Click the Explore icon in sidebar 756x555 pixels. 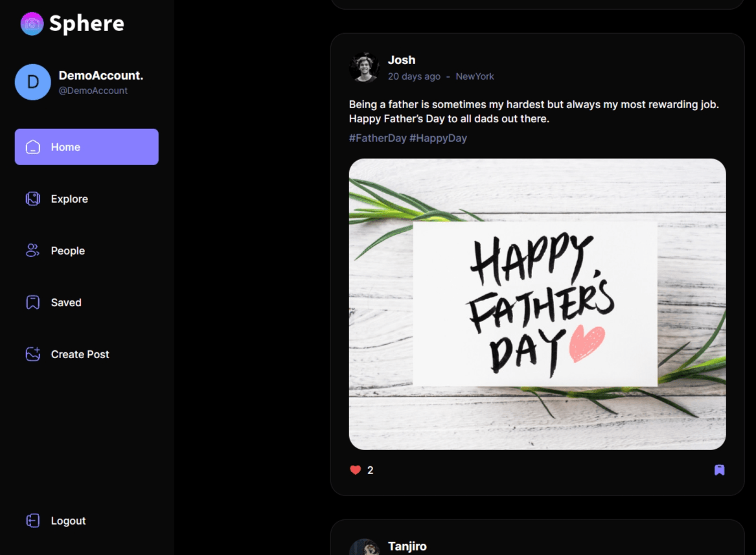(x=33, y=199)
